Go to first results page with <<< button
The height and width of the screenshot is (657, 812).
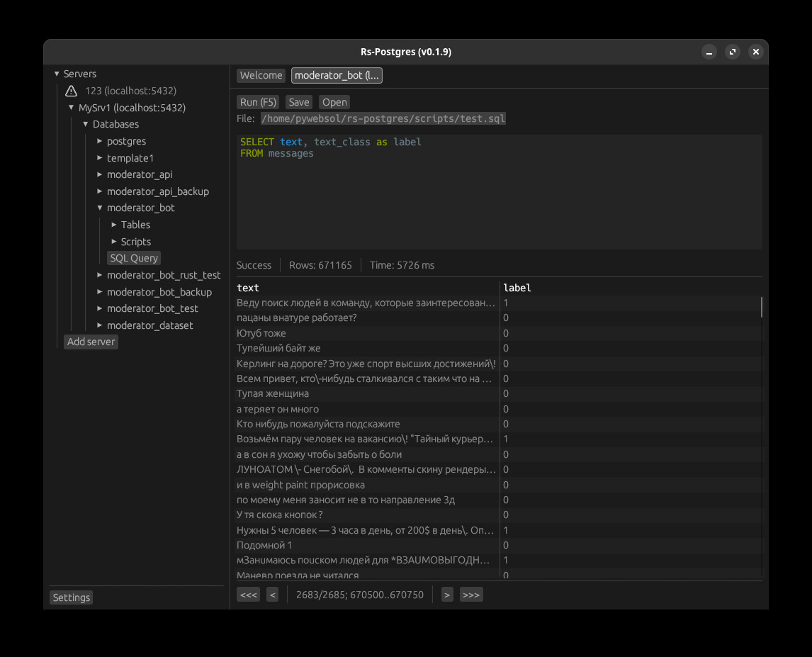point(249,595)
